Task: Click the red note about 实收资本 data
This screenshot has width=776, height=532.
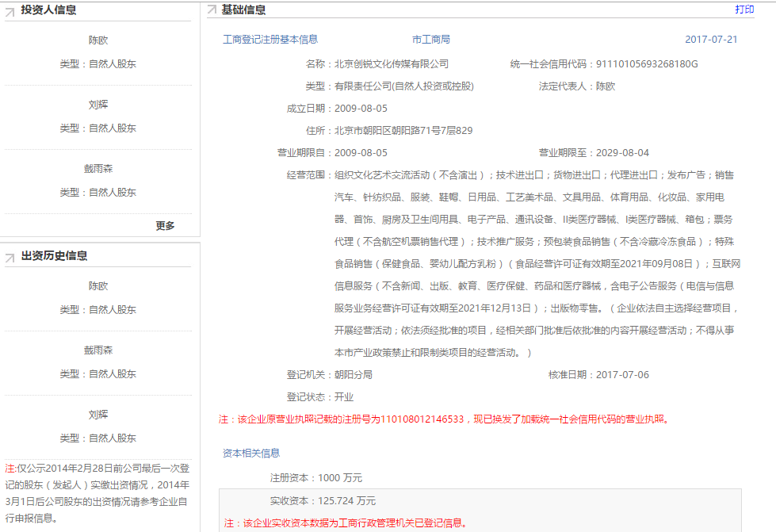Action: click(x=346, y=523)
